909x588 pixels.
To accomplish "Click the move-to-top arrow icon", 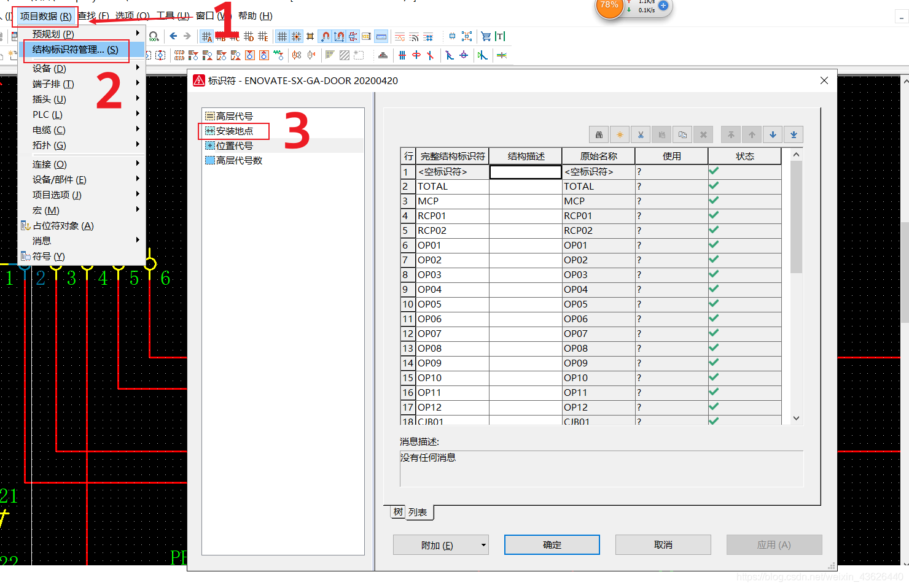I will click(731, 134).
